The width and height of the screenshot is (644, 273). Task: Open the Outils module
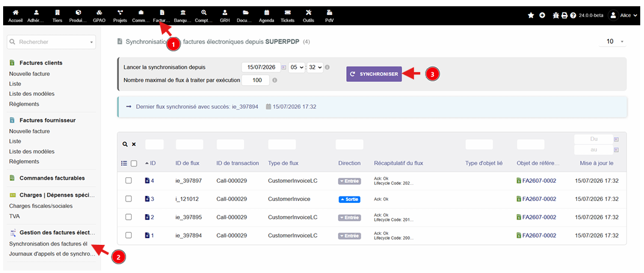point(309,16)
